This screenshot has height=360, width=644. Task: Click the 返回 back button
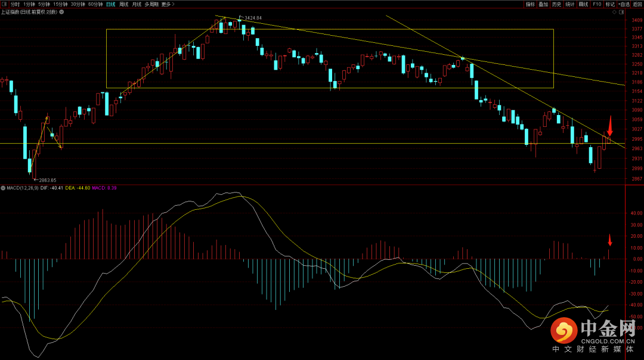pos(638,4)
